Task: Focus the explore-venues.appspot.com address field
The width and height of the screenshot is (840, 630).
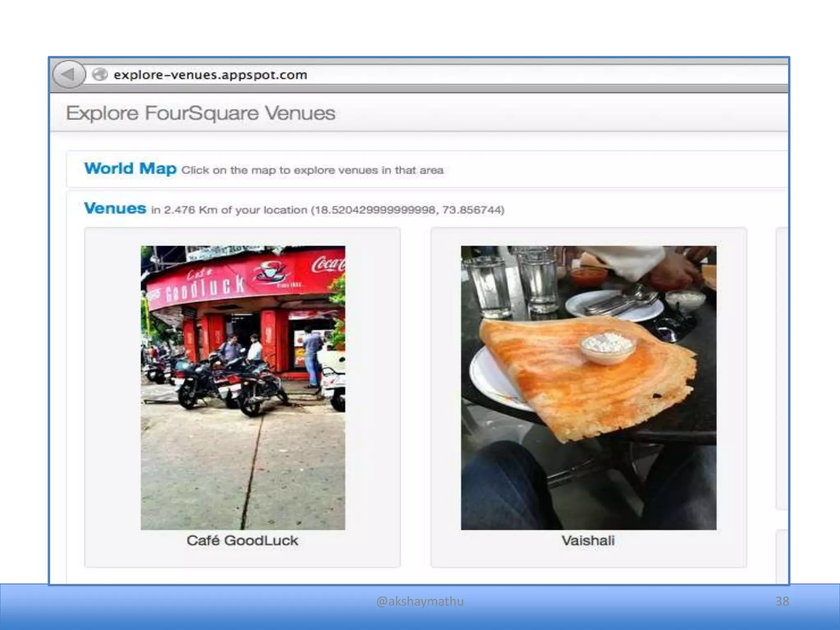Action: [x=210, y=75]
